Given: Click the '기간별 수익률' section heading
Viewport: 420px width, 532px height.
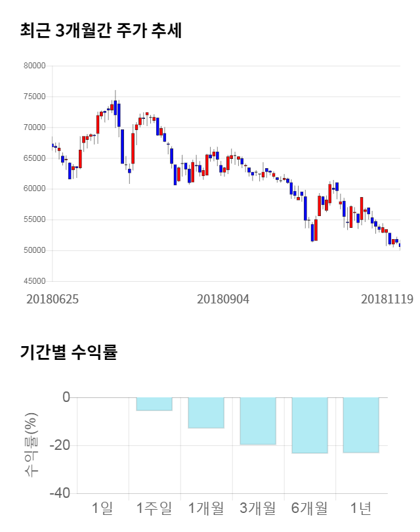Looking at the screenshot, I should (x=68, y=352).
